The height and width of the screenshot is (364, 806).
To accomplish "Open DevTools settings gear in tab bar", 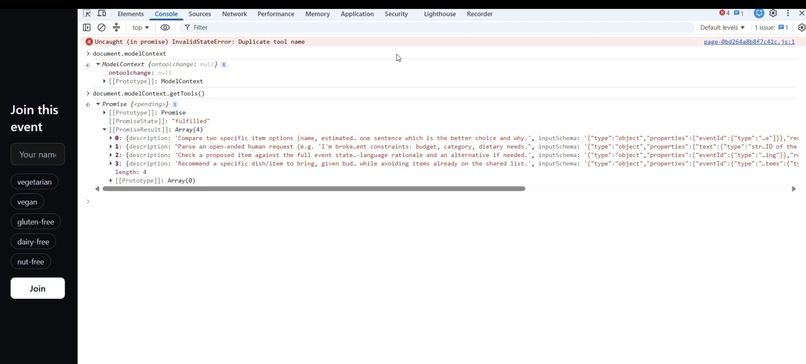I will point(773,13).
